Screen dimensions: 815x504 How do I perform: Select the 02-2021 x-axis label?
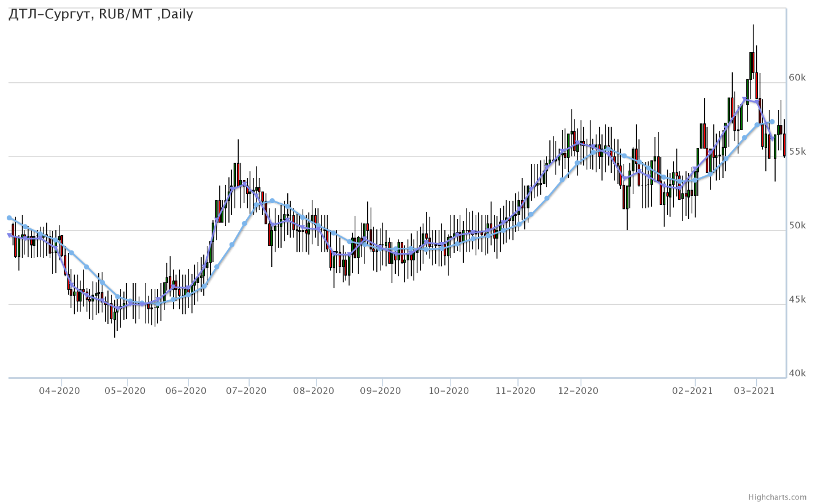click(693, 391)
